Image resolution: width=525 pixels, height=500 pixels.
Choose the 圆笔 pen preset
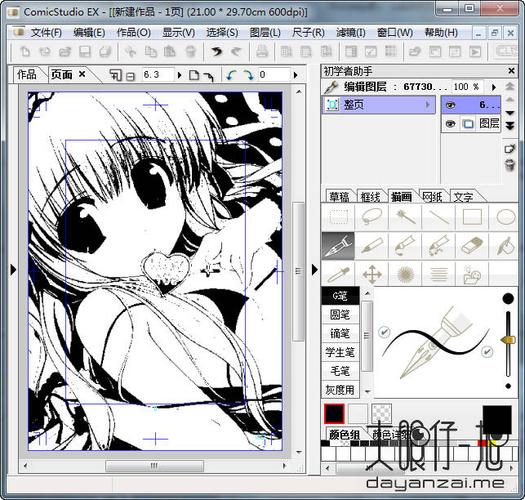(340, 314)
